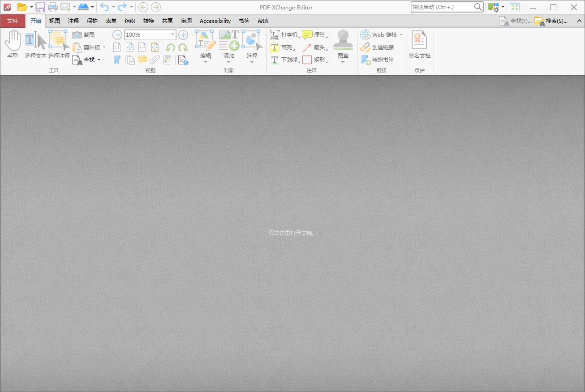Switch to the 保护 ribbon tab
This screenshot has height=392, width=585.
pos(92,21)
